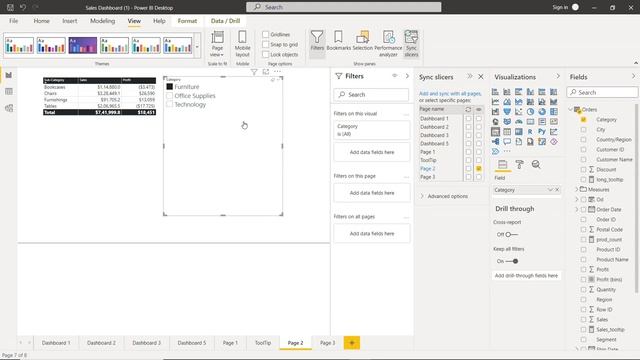Click the slicer visual filter icon
Viewport: 640px width, 360px height.
(254, 72)
